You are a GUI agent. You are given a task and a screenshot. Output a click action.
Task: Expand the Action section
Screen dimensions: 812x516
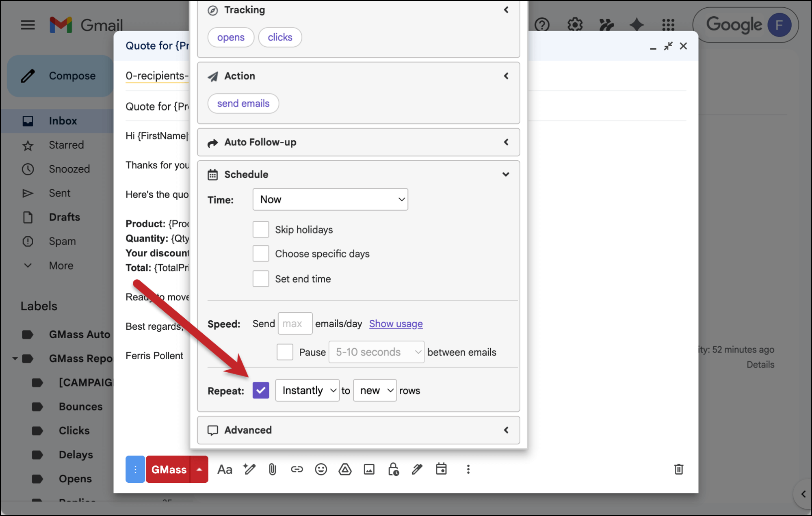506,76
